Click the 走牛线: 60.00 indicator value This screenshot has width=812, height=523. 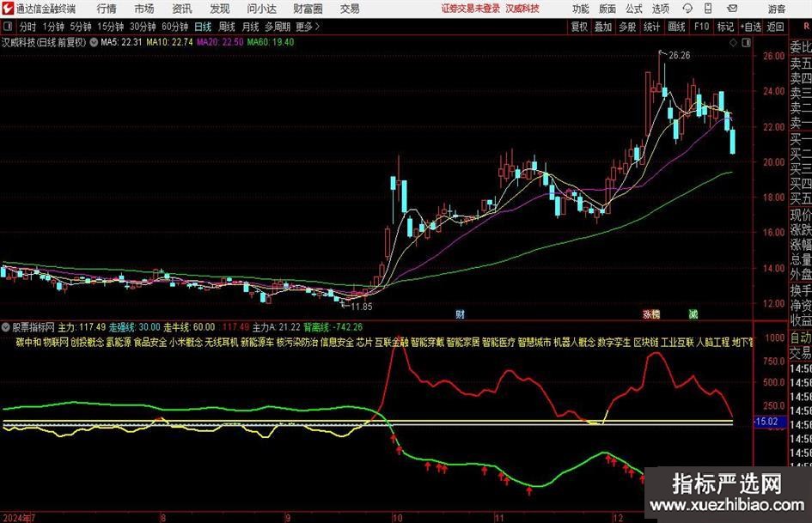[189, 327]
